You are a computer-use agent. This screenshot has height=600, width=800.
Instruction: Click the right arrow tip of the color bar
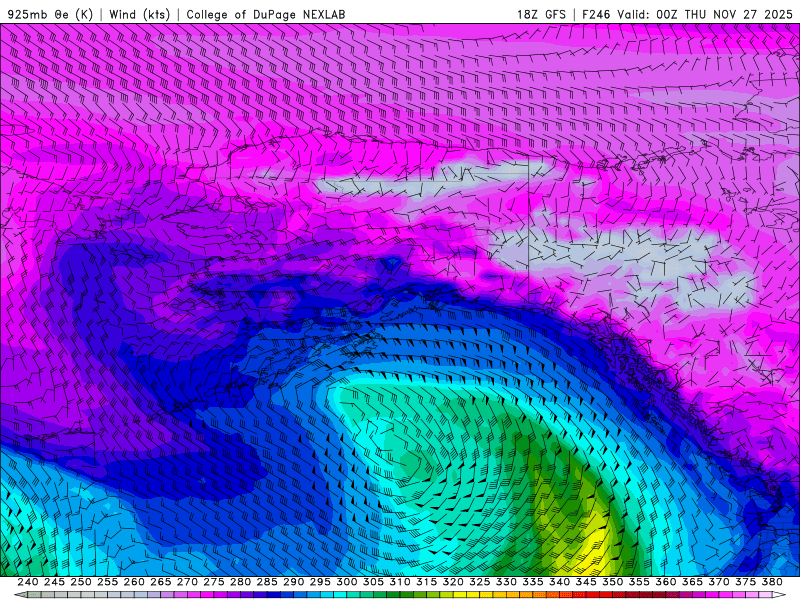pyautogui.click(x=780, y=595)
